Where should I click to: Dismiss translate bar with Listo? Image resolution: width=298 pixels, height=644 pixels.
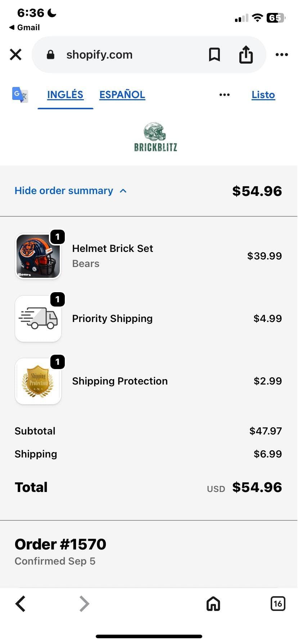pyautogui.click(x=263, y=95)
